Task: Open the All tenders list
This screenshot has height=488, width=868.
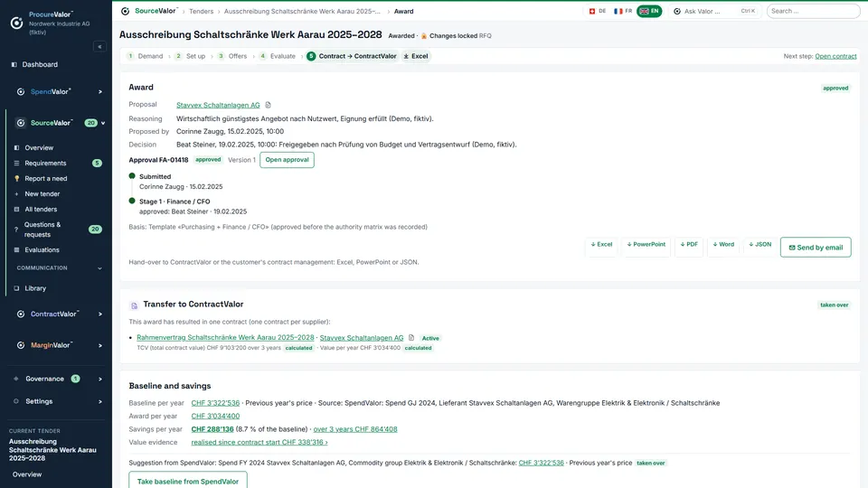Action: [41, 209]
